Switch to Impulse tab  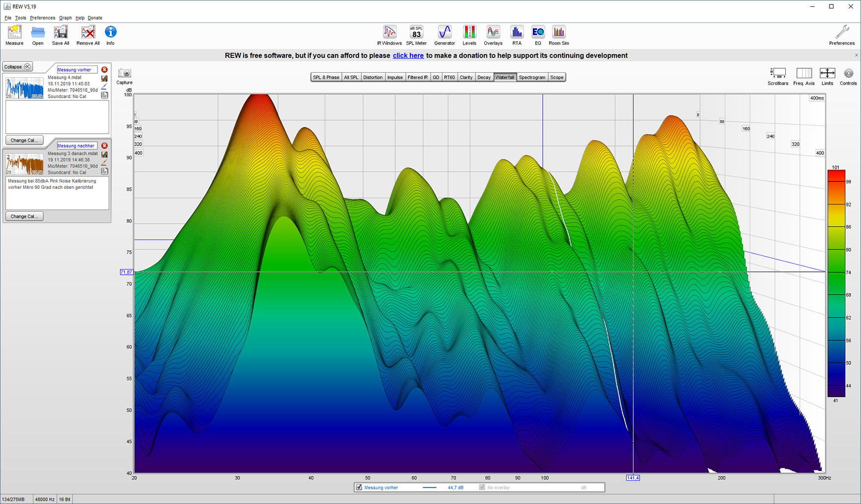click(x=395, y=77)
